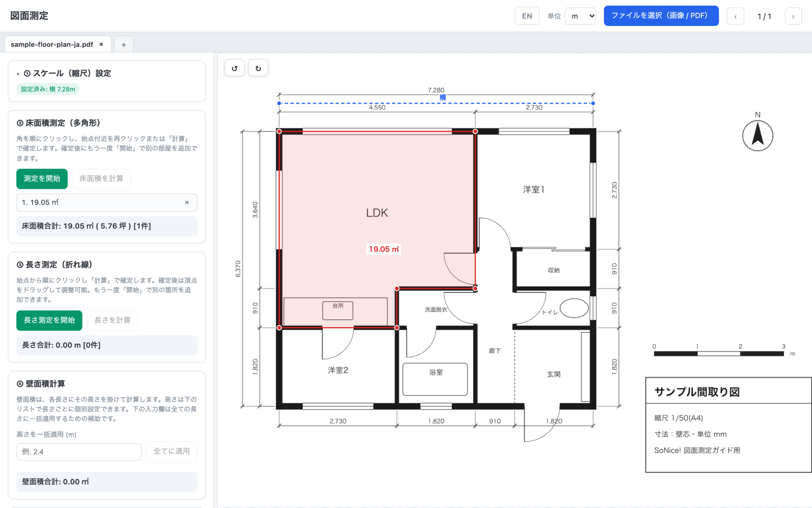The image size is (812, 508).
Task: Click the redo rotate-right icon
Action: [258, 68]
